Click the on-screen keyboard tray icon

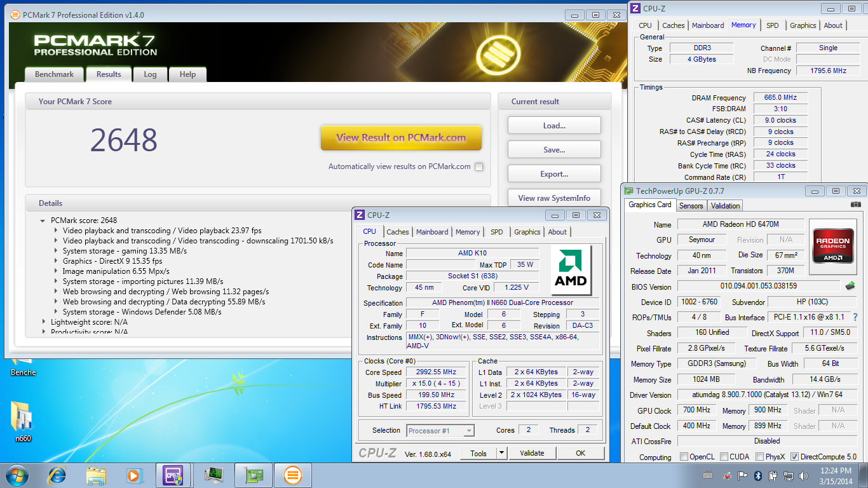708,475
